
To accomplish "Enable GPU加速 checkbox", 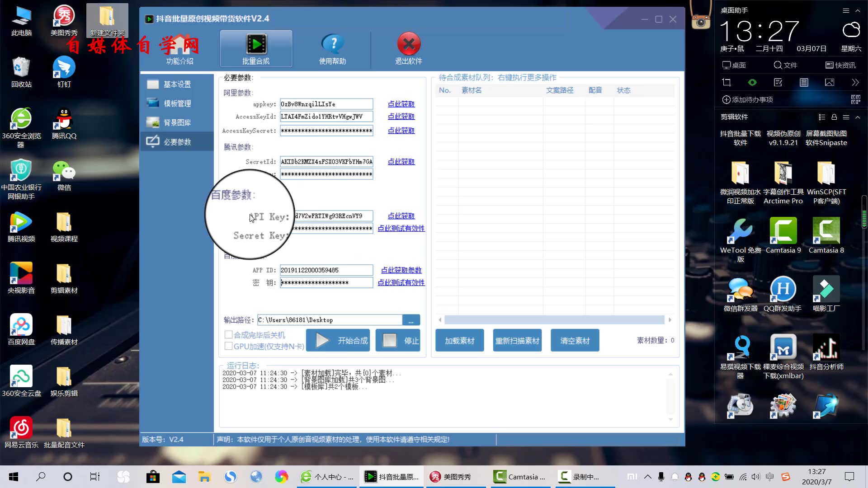I will tap(228, 346).
